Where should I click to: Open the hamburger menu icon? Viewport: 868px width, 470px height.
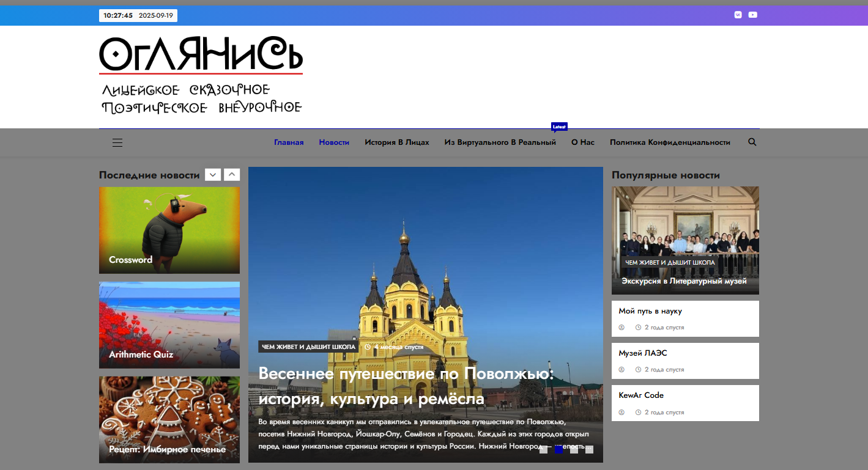click(x=117, y=142)
